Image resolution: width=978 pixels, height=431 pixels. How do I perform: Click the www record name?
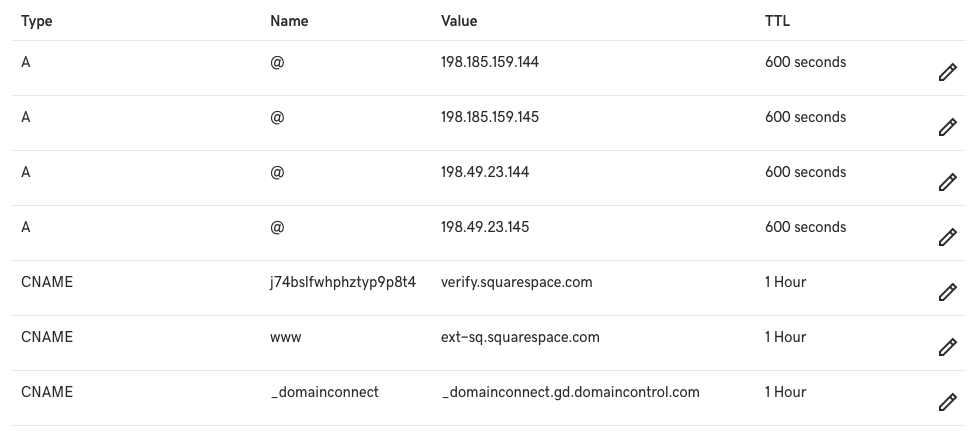click(286, 337)
